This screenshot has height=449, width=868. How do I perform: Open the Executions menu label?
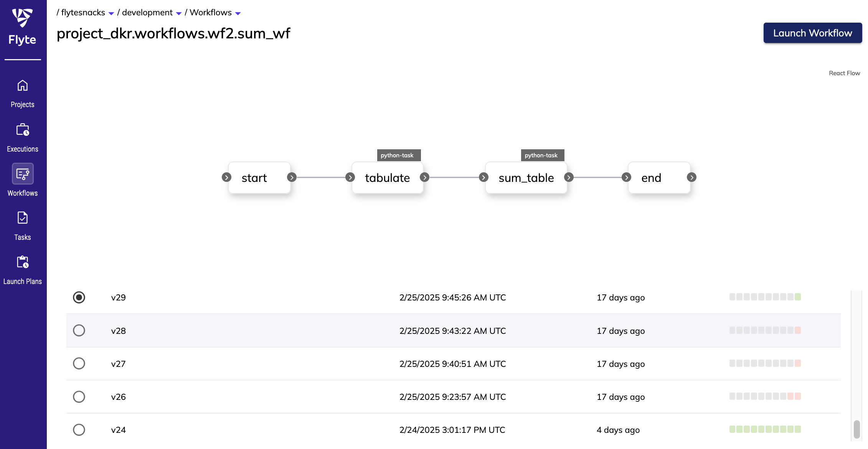[23, 149]
